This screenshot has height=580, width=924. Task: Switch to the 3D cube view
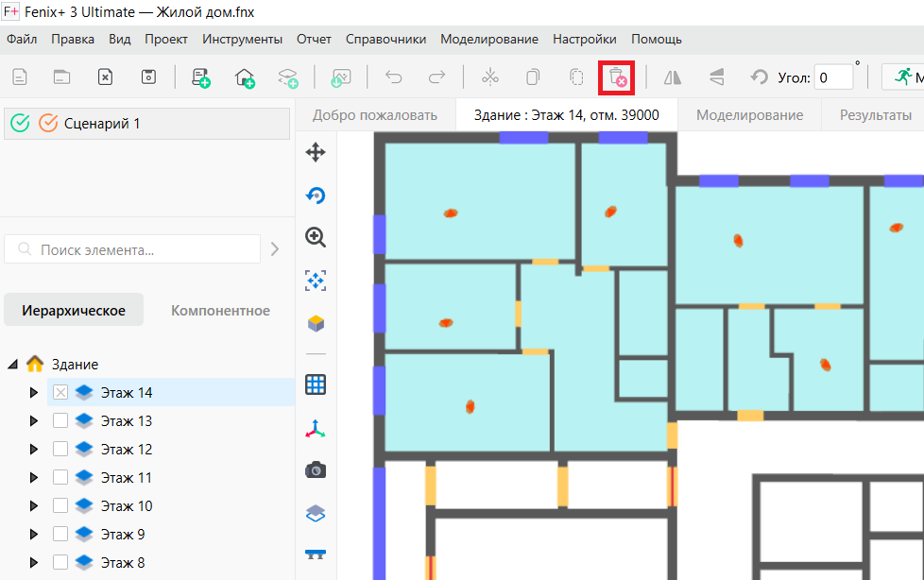tap(316, 324)
